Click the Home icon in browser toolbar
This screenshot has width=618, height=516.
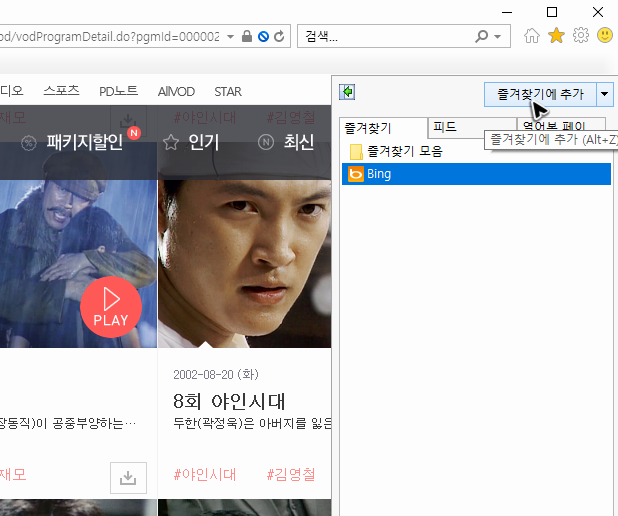click(532, 36)
